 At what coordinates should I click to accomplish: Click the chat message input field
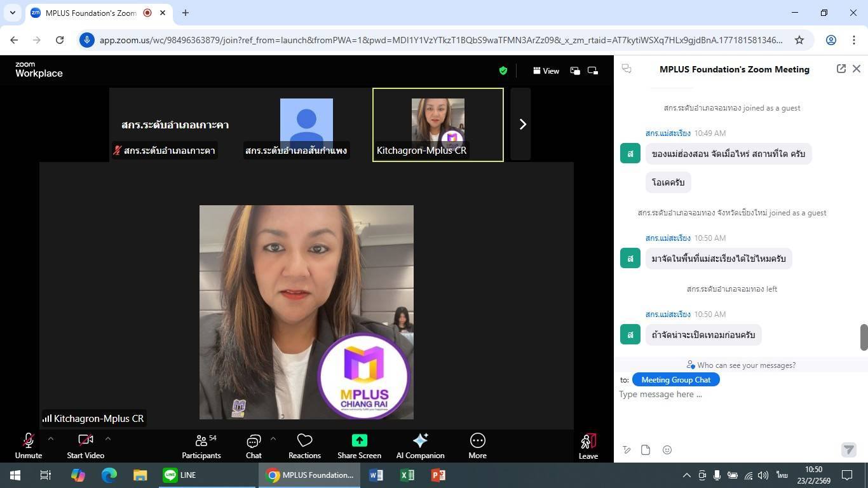[731, 395]
